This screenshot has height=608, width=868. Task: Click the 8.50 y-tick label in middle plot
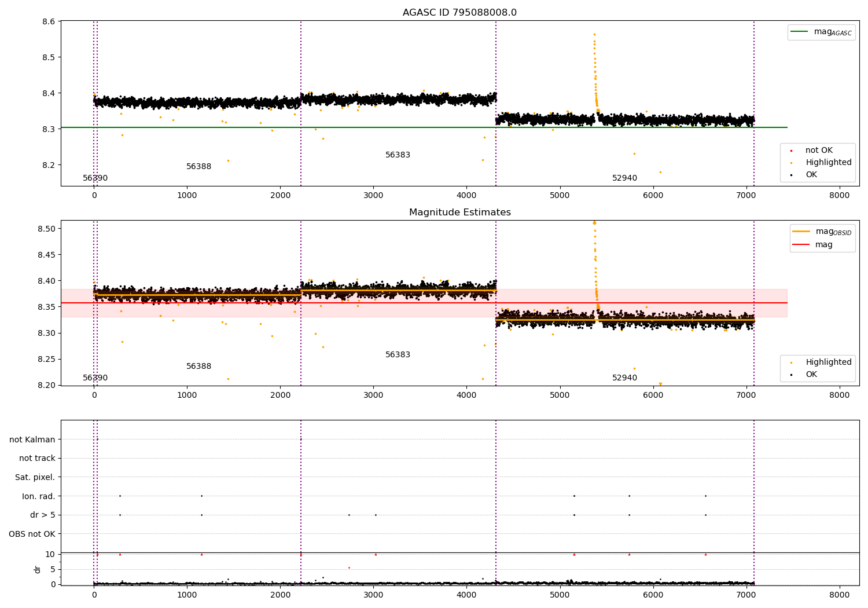point(47,229)
